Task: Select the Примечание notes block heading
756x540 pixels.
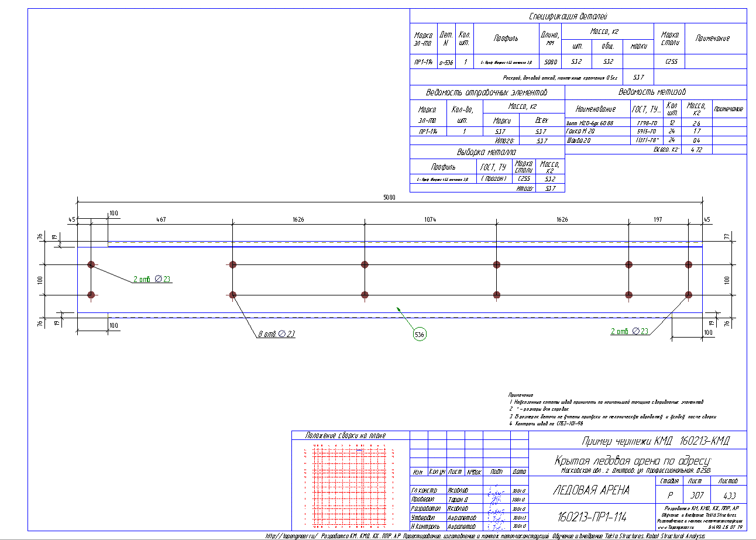Action: [x=520, y=395]
